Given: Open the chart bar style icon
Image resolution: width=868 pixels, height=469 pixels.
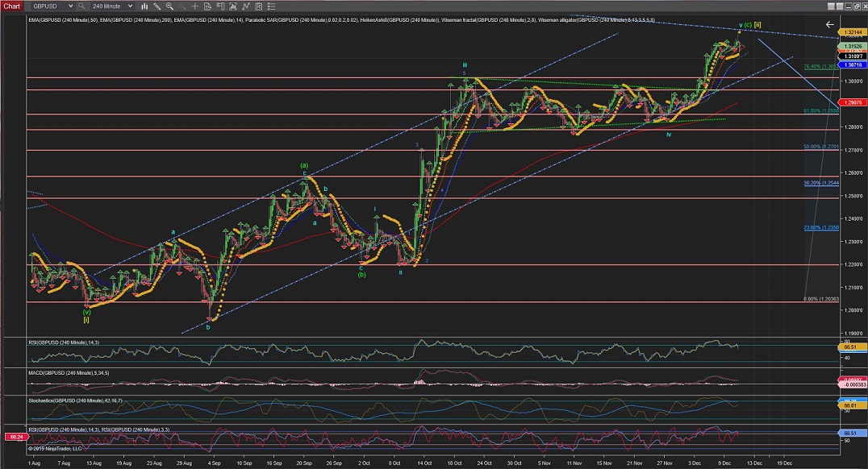Looking at the screenshot, I should coord(144,6).
